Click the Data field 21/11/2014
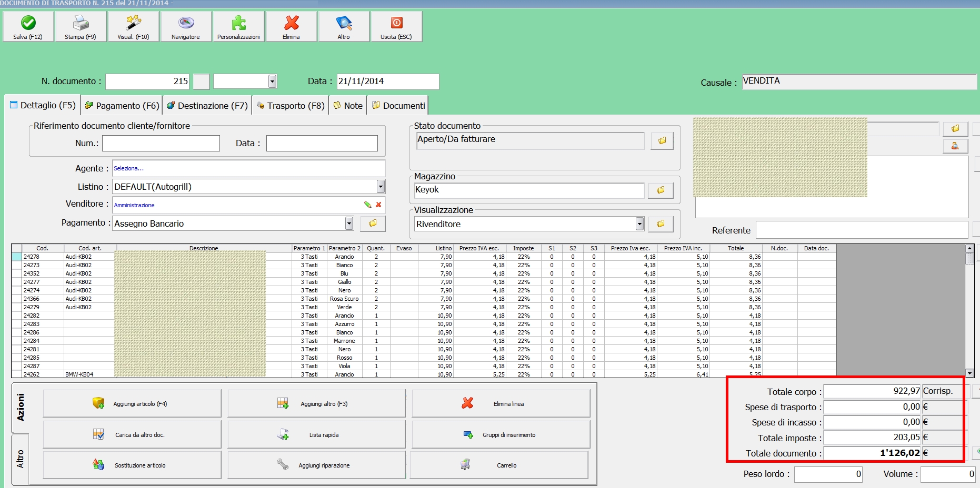Image resolution: width=980 pixels, height=488 pixels. [388, 81]
